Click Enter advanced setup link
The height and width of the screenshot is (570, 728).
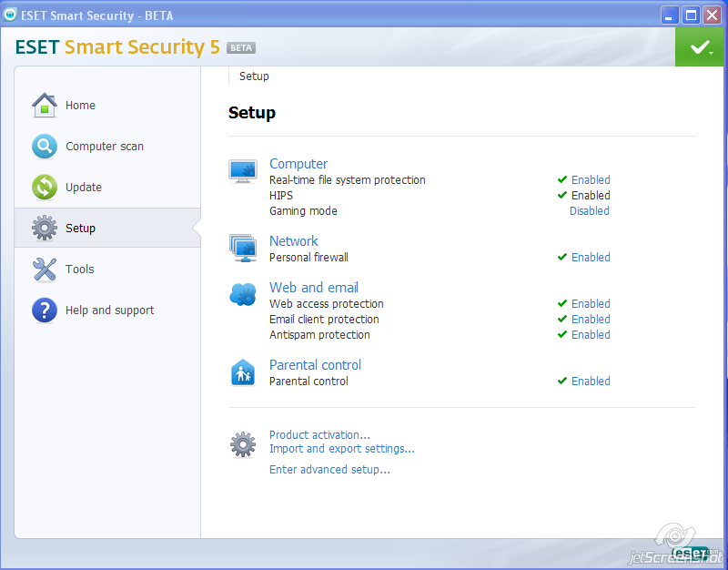point(329,470)
